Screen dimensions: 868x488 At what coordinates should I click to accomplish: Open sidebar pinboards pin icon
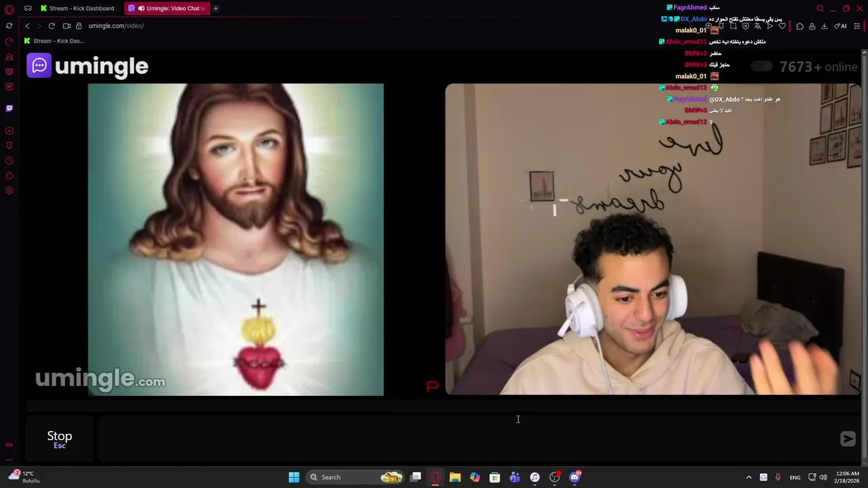coord(9,146)
